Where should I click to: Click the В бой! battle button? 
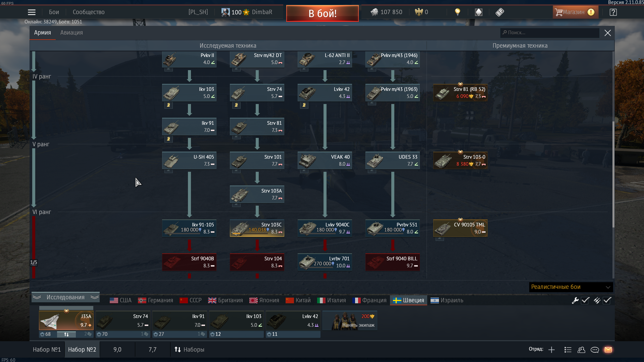click(x=323, y=13)
